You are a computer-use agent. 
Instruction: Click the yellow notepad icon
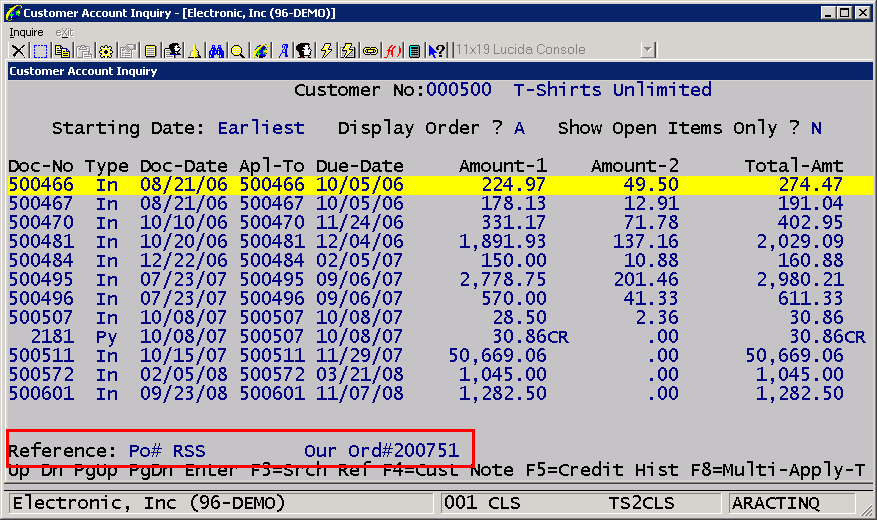tap(150, 51)
